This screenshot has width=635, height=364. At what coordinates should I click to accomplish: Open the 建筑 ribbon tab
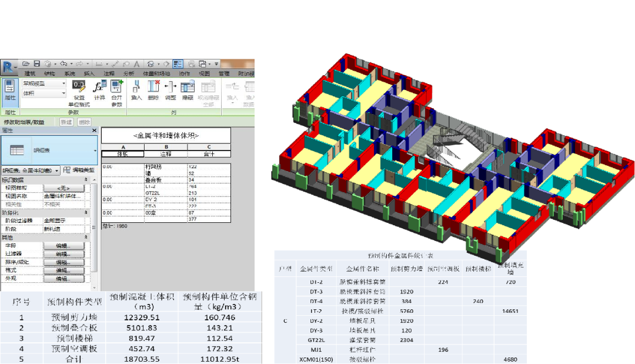pyautogui.click(x=29, y=74)
